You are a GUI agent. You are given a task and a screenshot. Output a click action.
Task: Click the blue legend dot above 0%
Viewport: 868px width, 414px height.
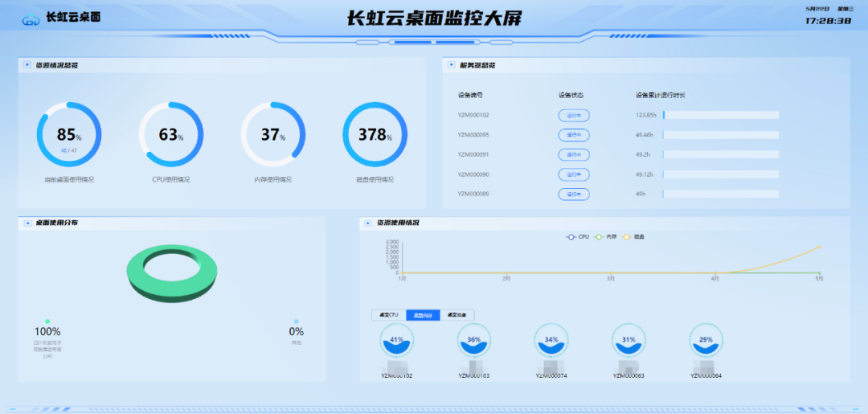click(x=296, y=322)
